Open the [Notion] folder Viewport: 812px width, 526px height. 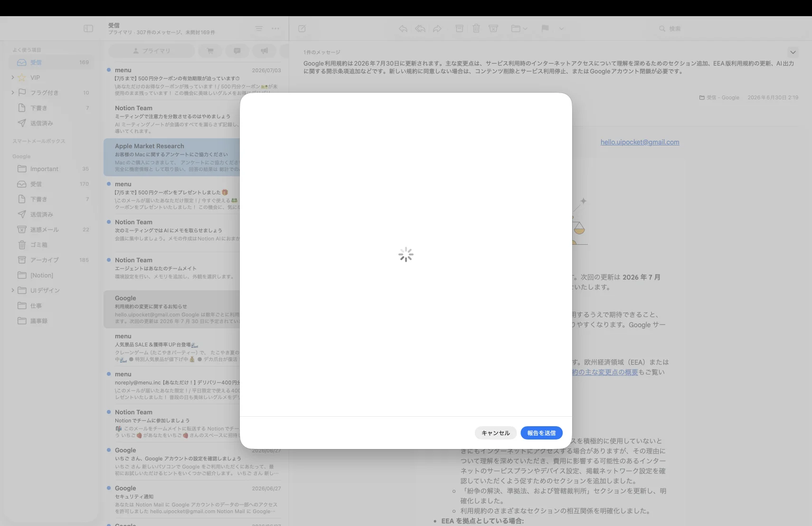tap(52, 275)
